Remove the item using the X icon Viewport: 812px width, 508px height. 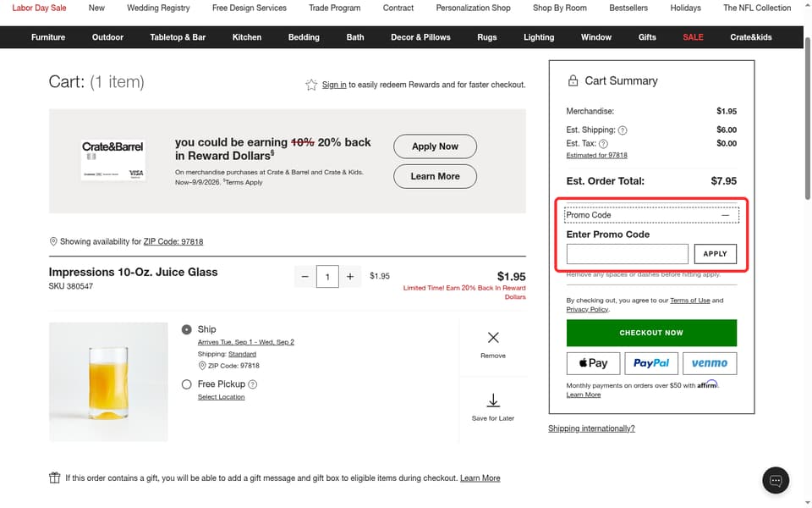click(x=493, y=338)
